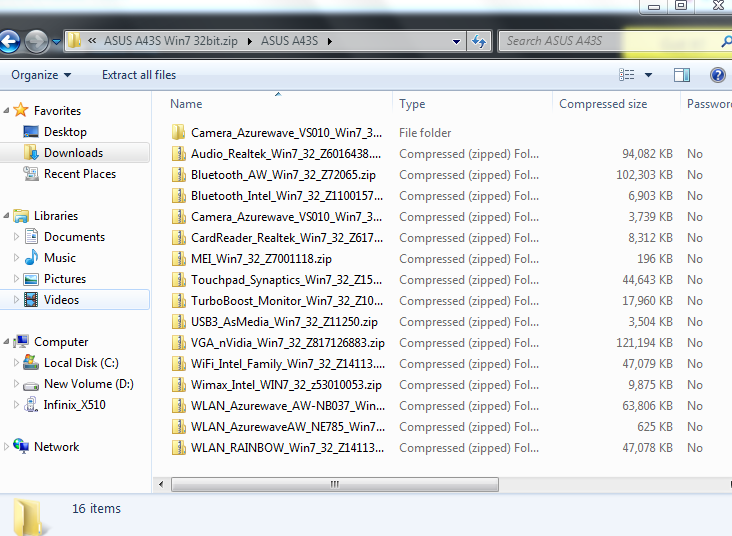
Task: Select TurboBoost_Monitor_Win7_32 zip icon
Action: [x=178, y=301]
